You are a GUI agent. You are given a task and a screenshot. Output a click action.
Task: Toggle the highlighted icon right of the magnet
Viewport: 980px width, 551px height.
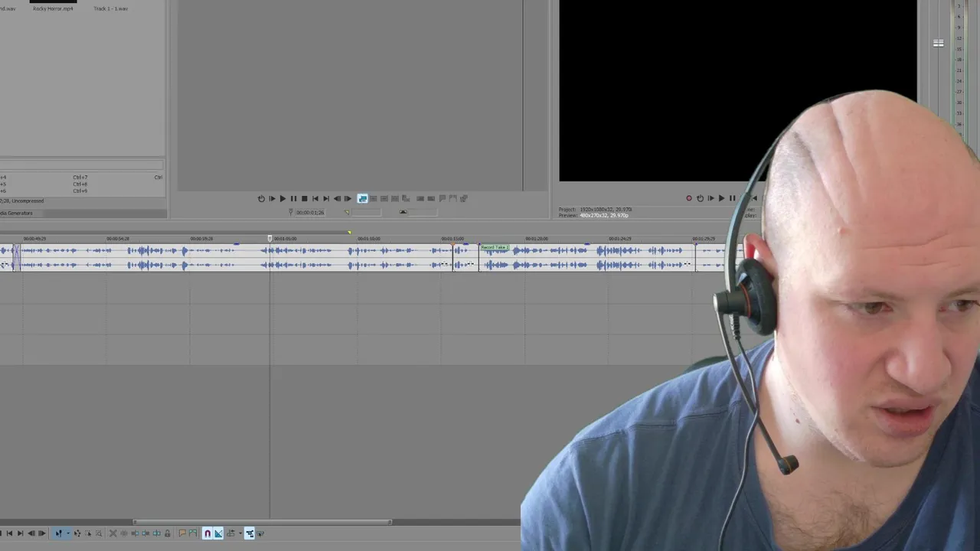(218, 533)
